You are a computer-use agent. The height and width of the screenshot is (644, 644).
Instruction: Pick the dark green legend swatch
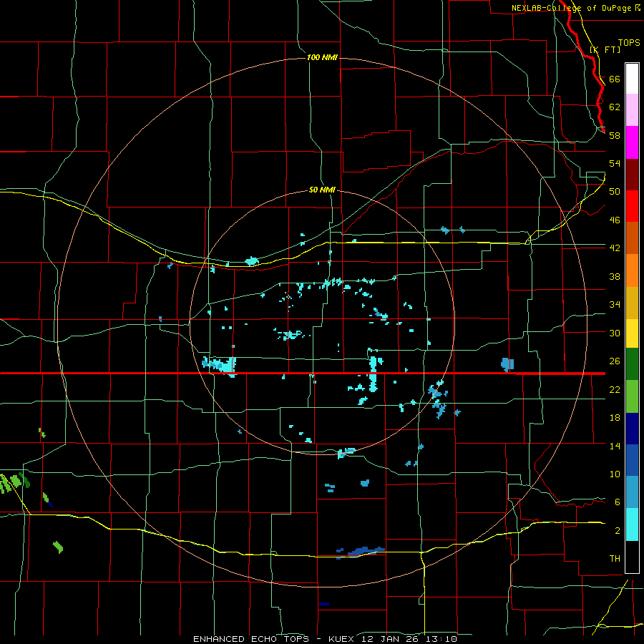coord(632,364)
